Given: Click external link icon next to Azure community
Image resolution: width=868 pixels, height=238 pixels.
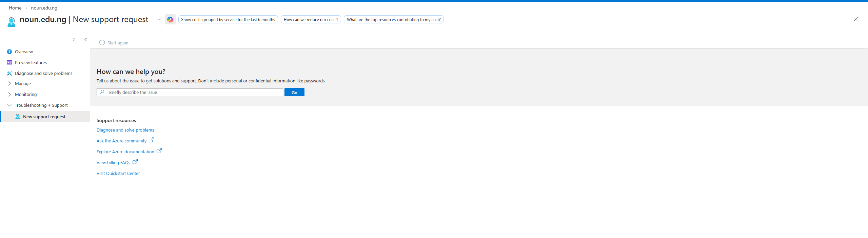Looking at the screenshot, I should [x=152, y=140].
